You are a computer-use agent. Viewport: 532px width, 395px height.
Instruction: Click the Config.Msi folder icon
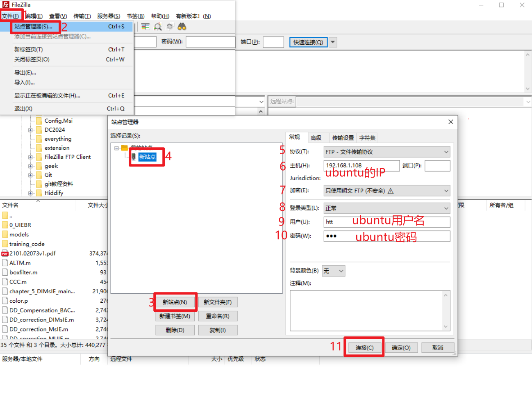point(39,121)
